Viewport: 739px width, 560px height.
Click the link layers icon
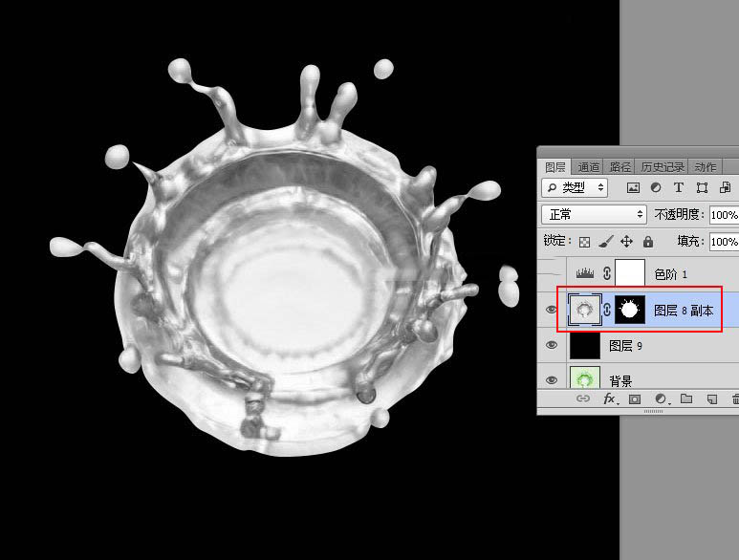pyautogui.click(x=583, y=399)
